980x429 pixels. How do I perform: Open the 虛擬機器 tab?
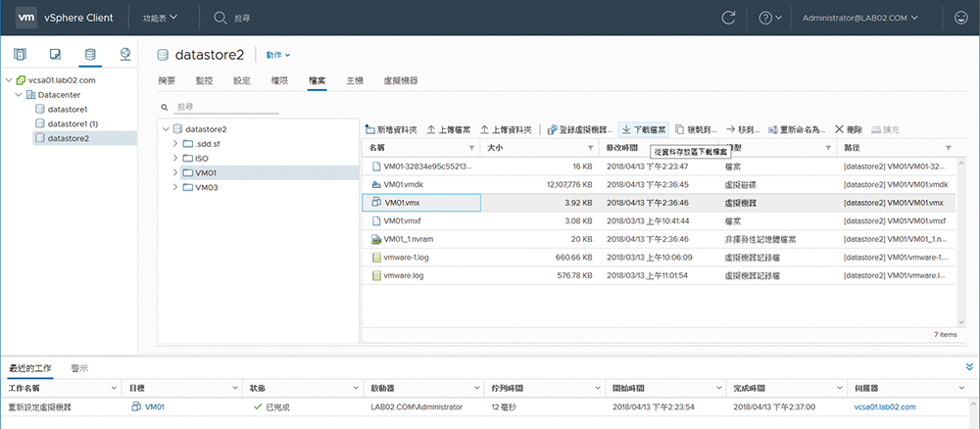click(x=401, y=80)
